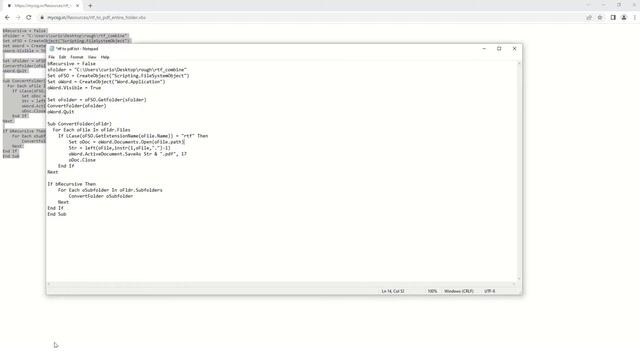Maximize the Chrome window
640x360 pixels.
[619, 5]
